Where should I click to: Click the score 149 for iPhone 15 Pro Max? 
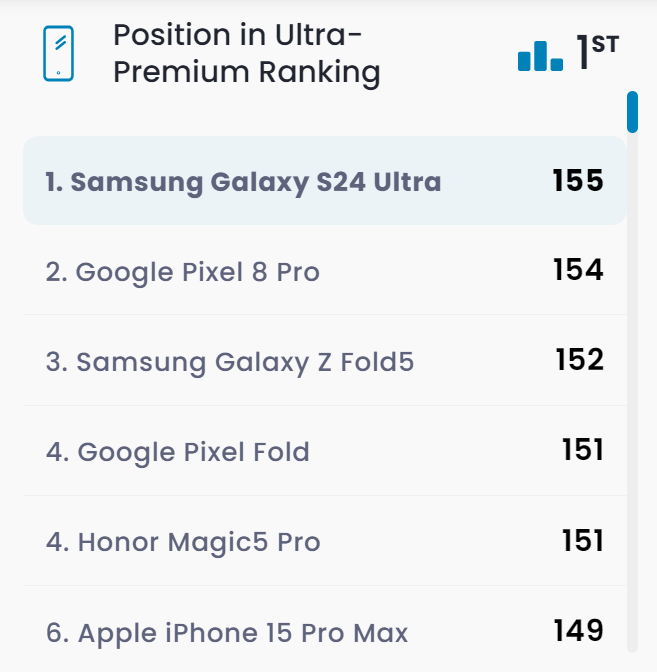click(578, 631)
